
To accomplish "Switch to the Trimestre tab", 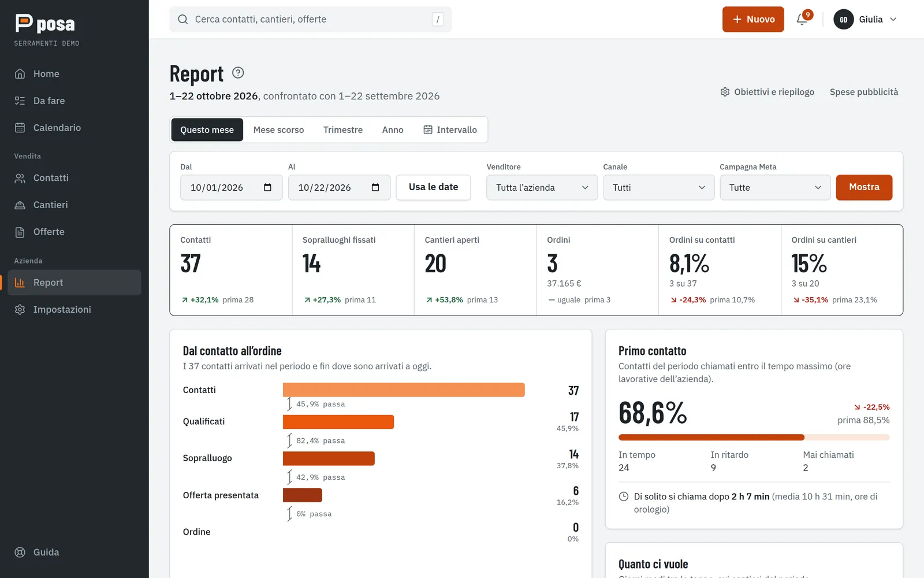I will point(343,129).
